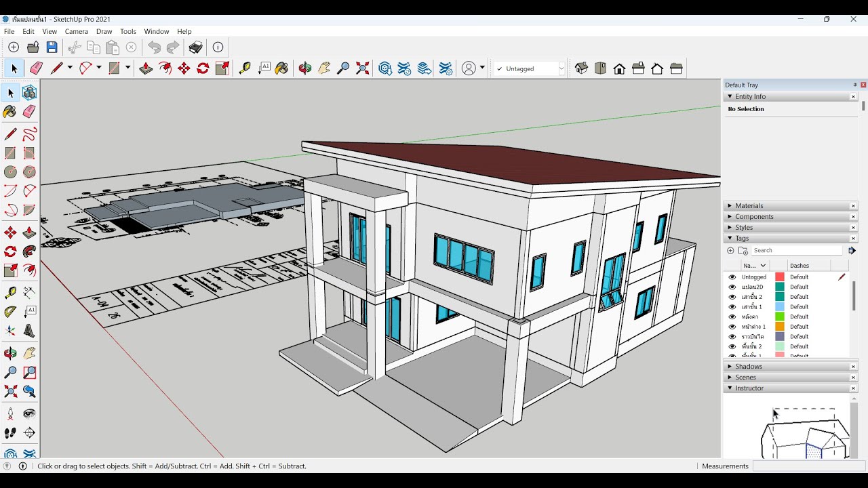Click the Measurements input box

pos(808,466)
